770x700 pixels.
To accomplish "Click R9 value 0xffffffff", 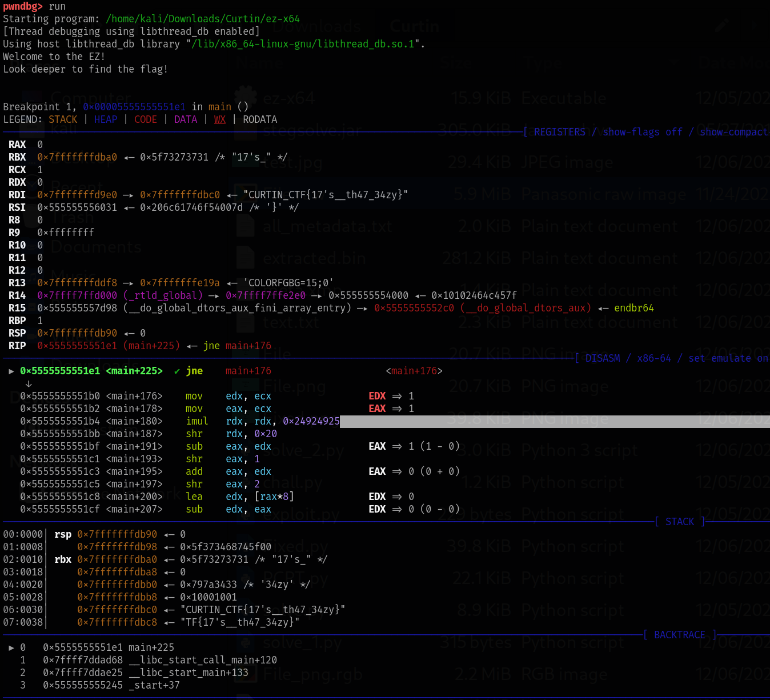I will point(66,233).
